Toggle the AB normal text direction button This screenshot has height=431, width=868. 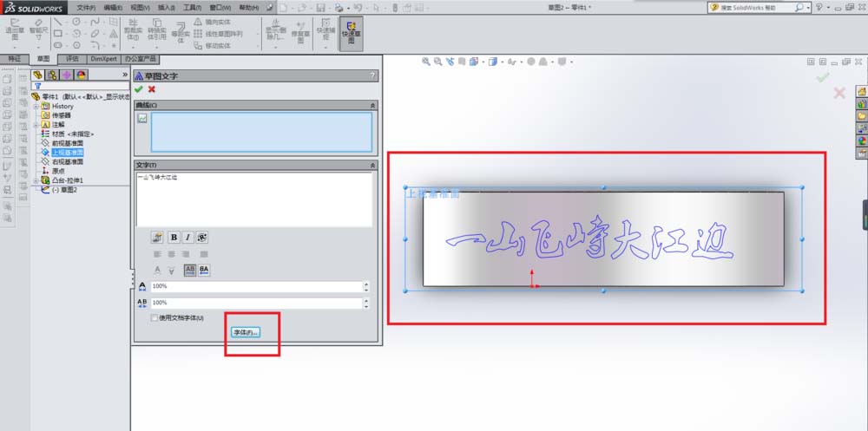coord(190,270)
